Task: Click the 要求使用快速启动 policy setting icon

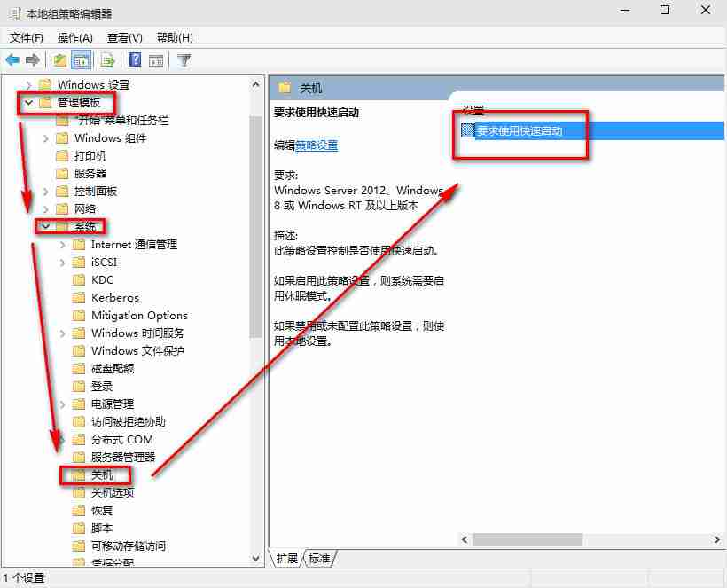Action: (468, 130)
